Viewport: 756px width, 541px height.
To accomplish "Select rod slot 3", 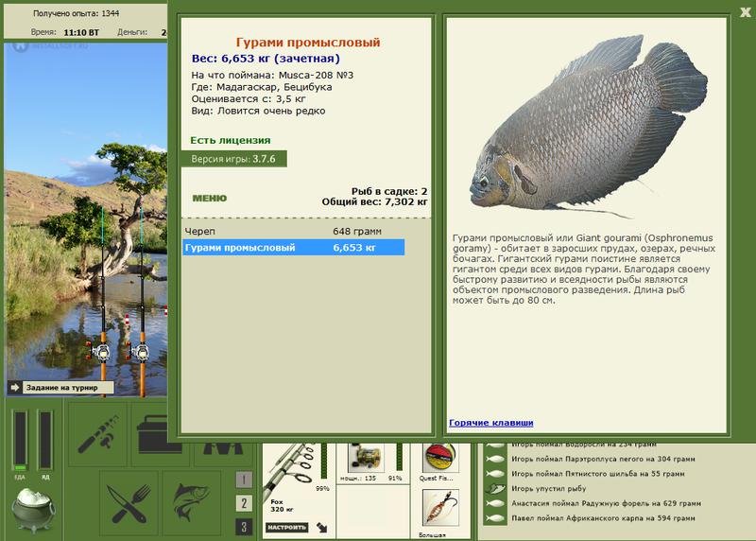I will pos(244,527).
